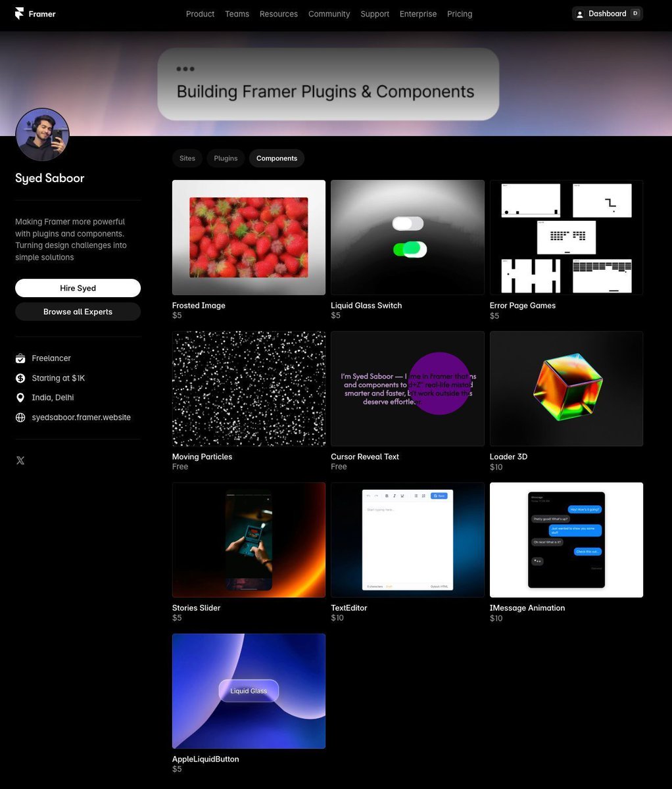Click Syed Saboor's profile photo

pos(42,135)
